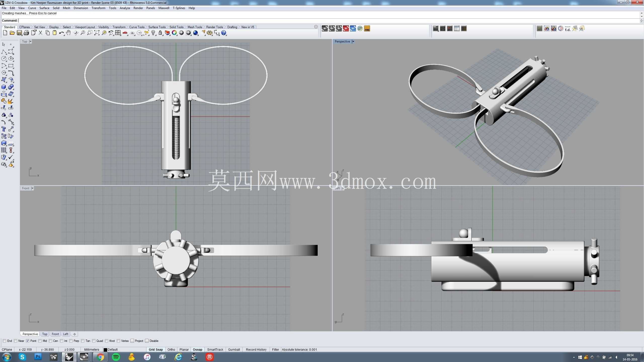
Task: Click the Filter button in the status bar
Action: (x=275, y=349)
